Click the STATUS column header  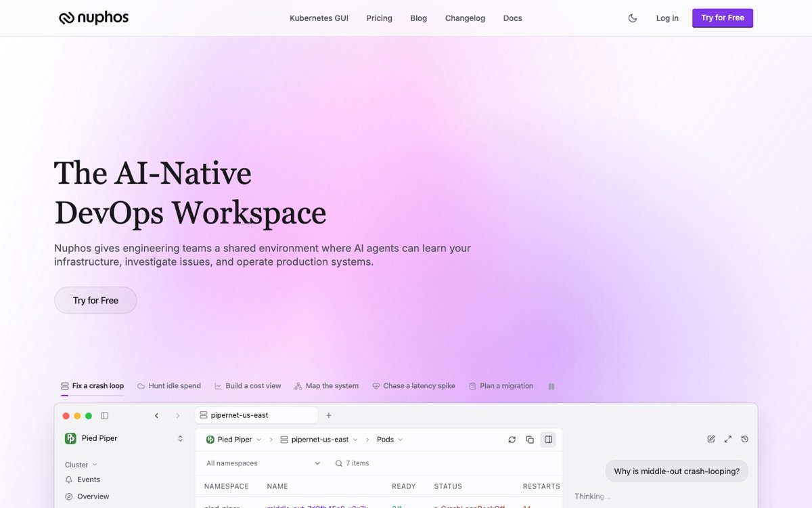(448, 486)
